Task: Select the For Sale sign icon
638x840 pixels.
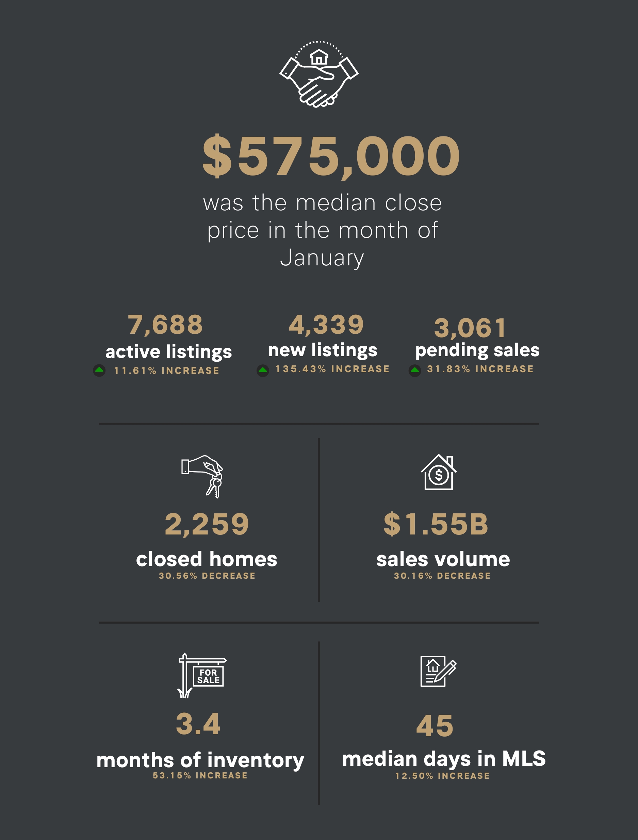Action: 202,676
